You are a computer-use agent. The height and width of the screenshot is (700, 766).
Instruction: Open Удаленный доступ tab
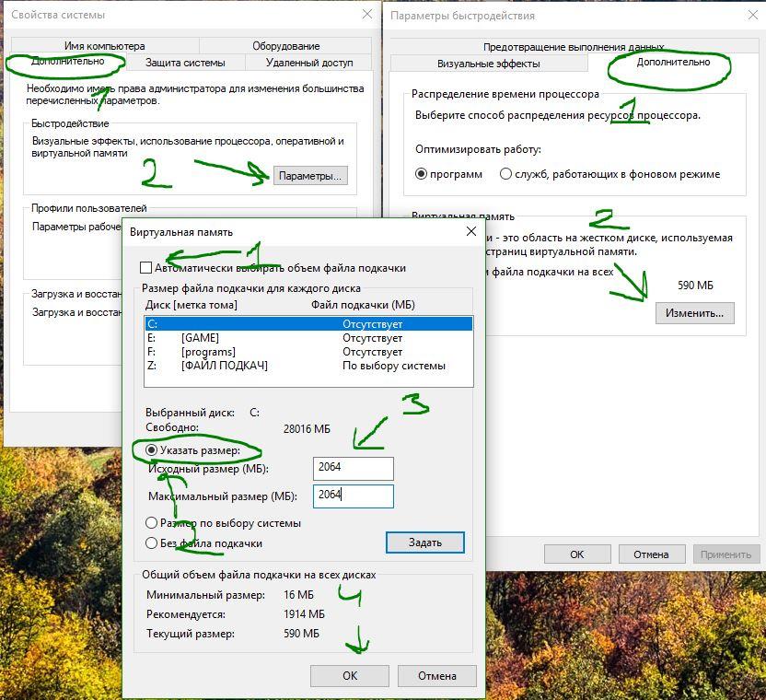click(x=308, y=63)
